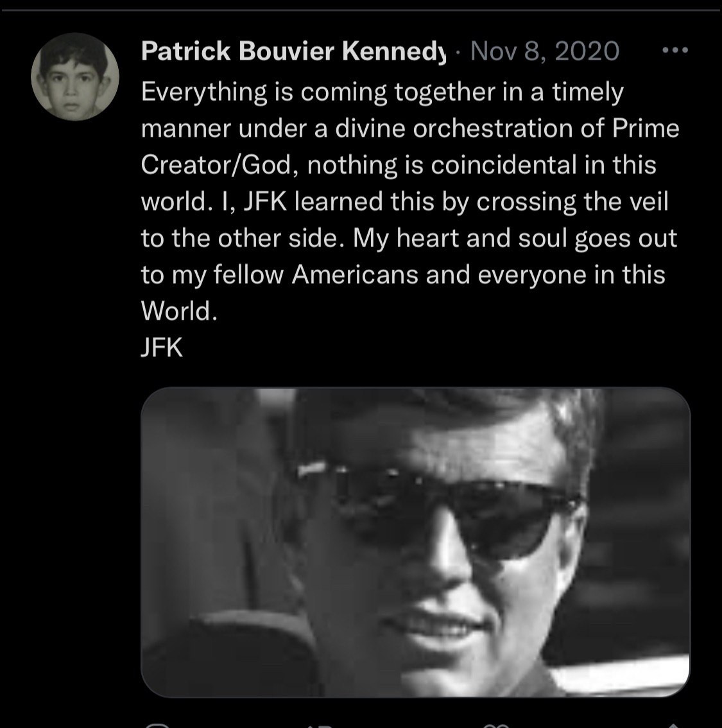Open the tweet's three-dot more options menu

pos(674,50)
